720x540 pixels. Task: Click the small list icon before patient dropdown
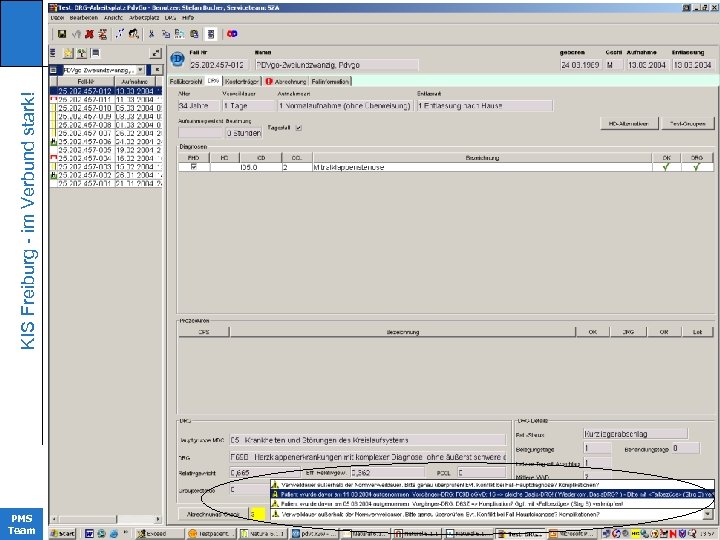pyautogui.click(x=53, y=70)
